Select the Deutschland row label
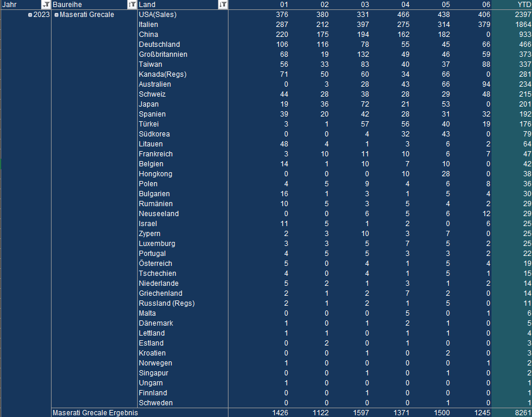This screenshot has height=417, width=532. tap(159, 45)
